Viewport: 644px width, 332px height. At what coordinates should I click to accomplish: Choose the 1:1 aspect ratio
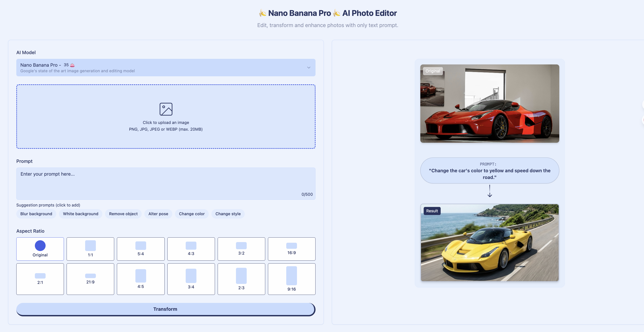90,249
